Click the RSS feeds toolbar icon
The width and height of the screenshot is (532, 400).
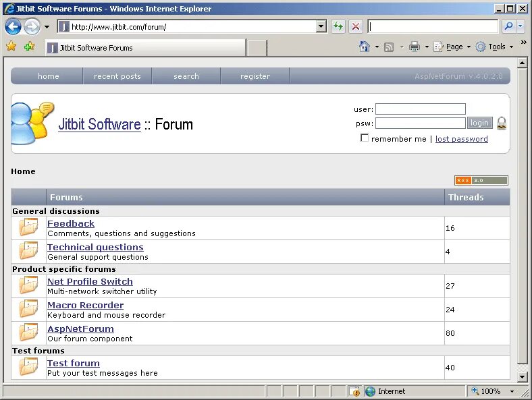click(x=389, y=47)
